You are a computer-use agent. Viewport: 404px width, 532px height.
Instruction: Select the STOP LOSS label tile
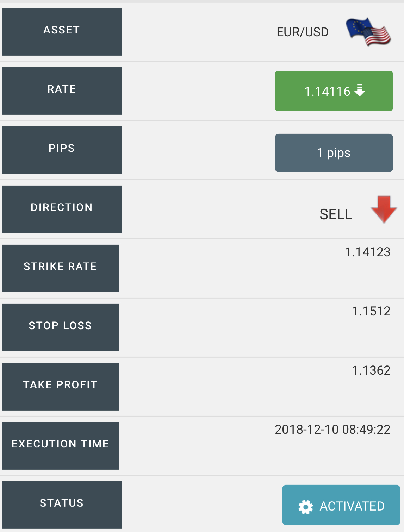60,327
